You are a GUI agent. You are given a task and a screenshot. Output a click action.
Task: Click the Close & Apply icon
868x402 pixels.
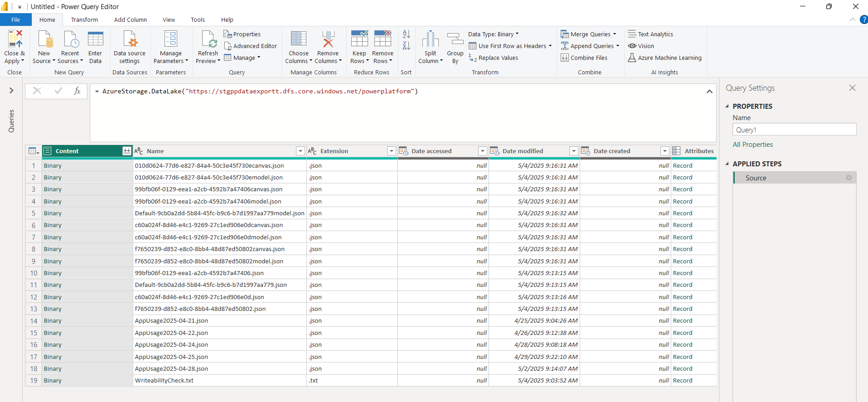pyautogui.click(x=14, y=39)
